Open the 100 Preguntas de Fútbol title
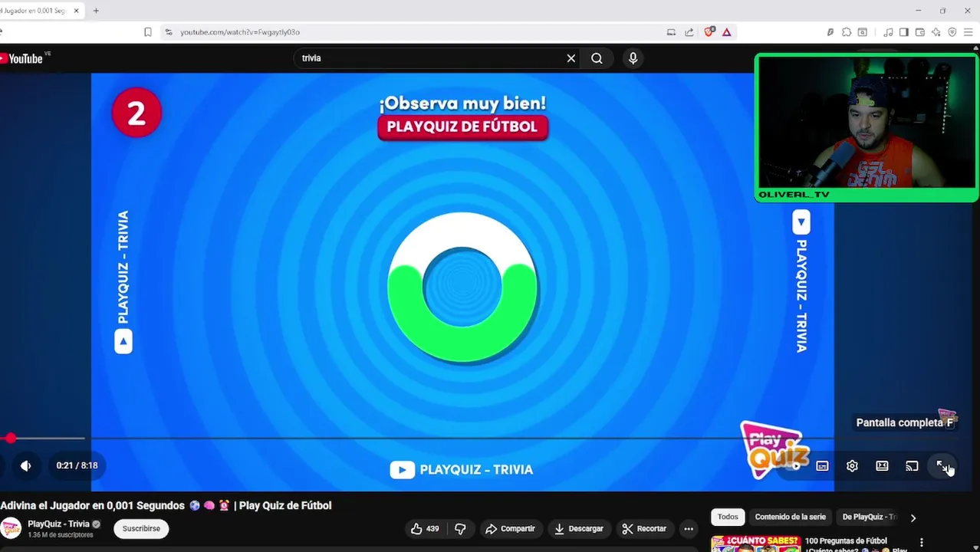 pyautogui.click(x=846, y=540)
